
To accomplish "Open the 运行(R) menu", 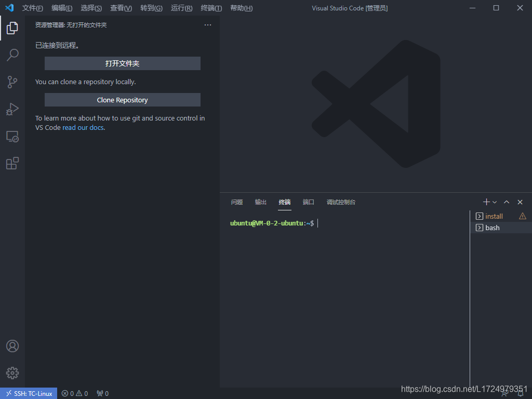I will 181,8.
